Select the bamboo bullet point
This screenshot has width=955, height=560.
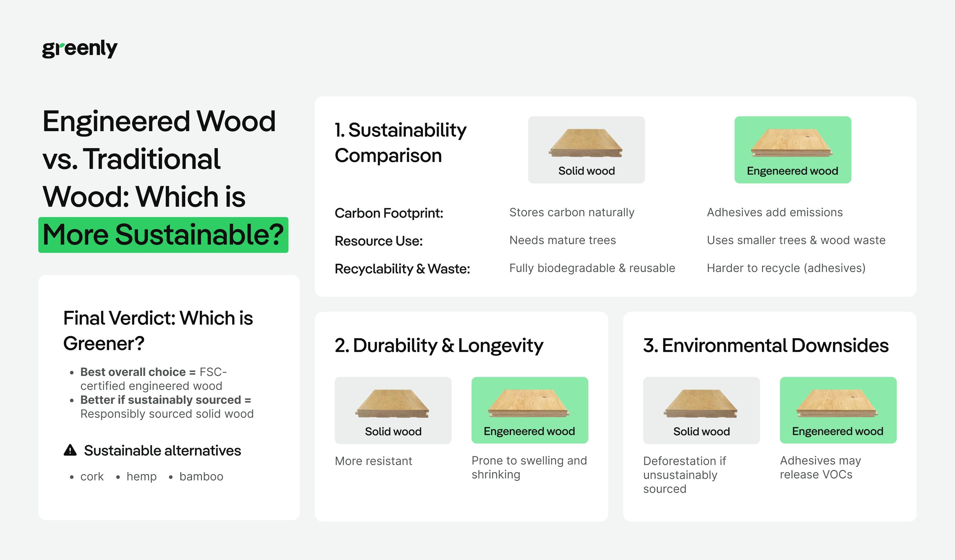(201, 476)
